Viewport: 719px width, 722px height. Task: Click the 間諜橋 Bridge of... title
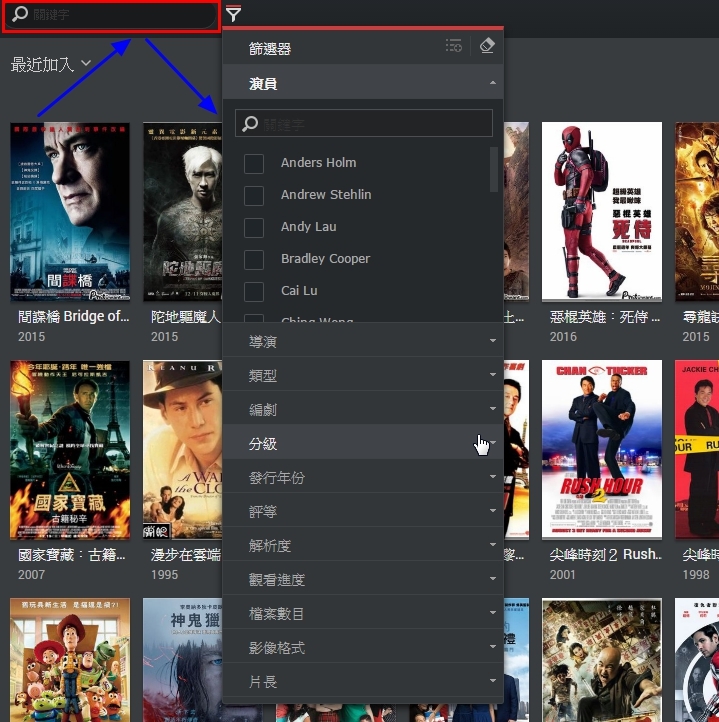click(x=74, y=316)
